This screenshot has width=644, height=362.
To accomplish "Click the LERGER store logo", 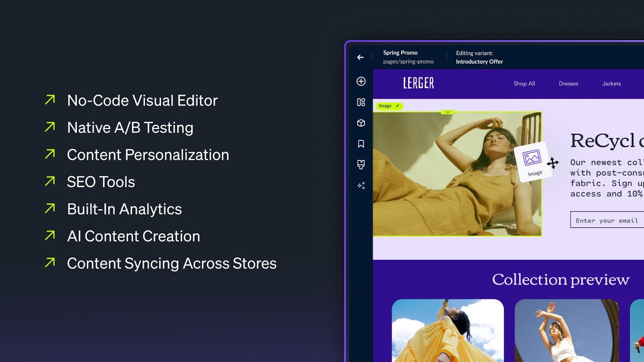I will click(419, 83).
